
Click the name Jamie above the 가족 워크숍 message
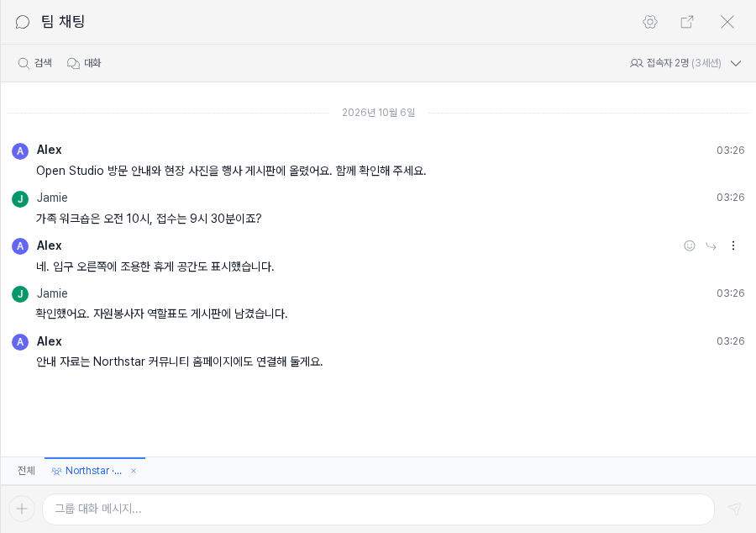tap(52, 198)
